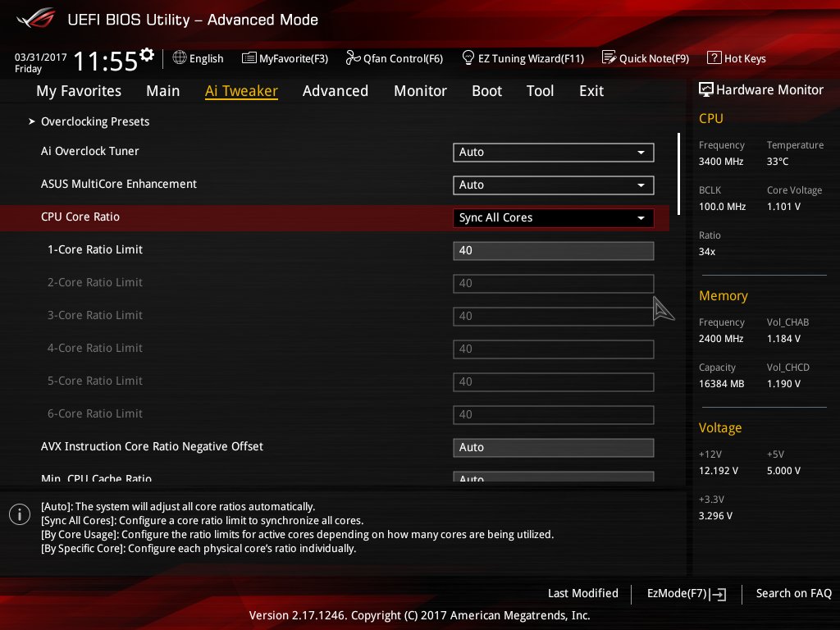Click the 3-Core Ratio Limit field
This screenshot has height=630, width=840.
[554, 316]
